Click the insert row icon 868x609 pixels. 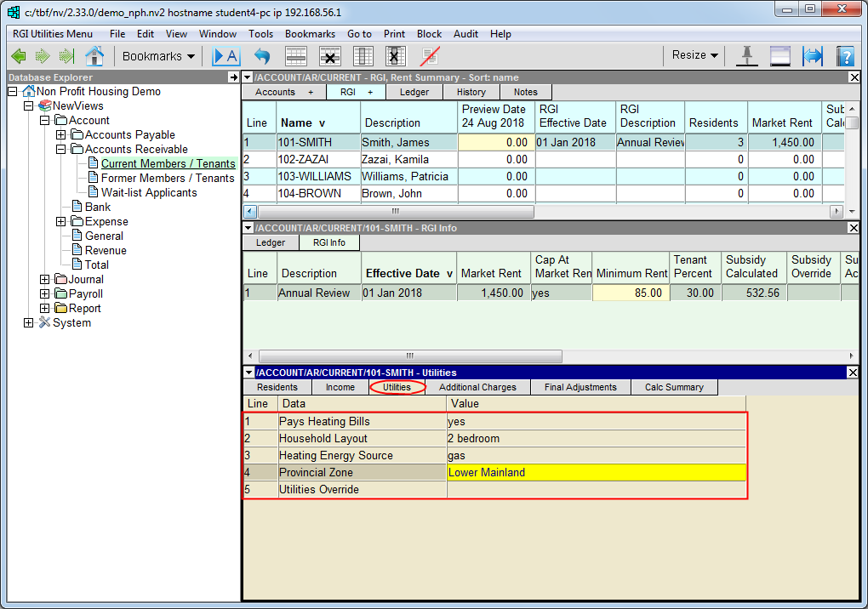pyautogui.click(x=295, y=56)
